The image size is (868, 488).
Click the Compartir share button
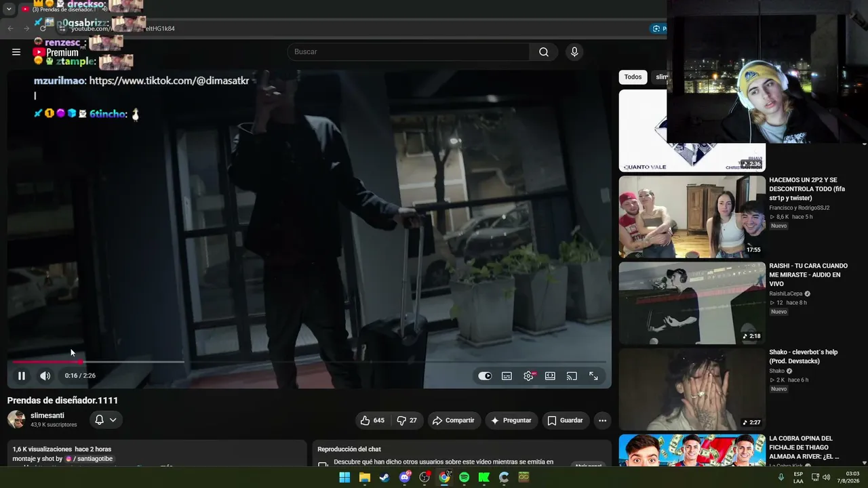tap(454, 420)
